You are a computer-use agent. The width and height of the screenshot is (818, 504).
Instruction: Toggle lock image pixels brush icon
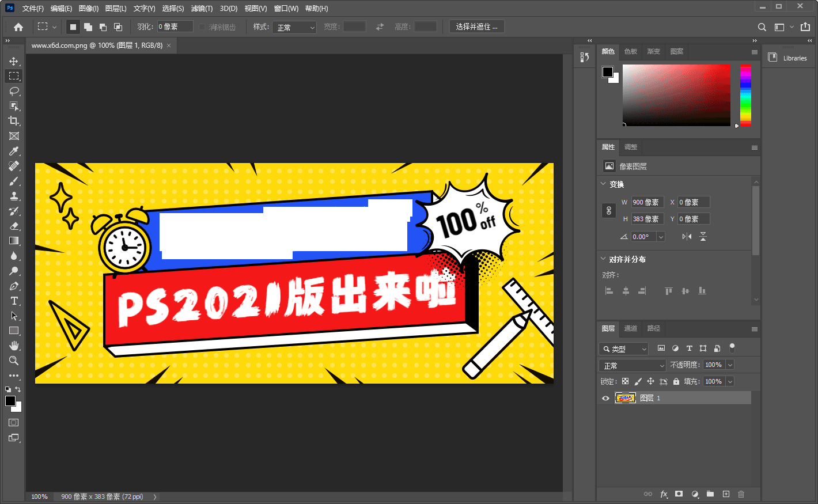pyautogui.click(x=638, y=381)
